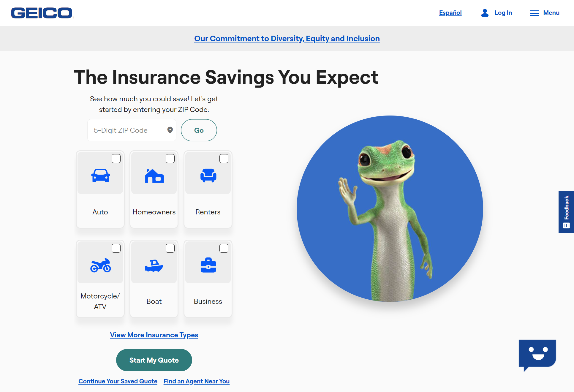The width and height of the screenshot is (574, 392).
Task: Expand the Menu navigation
Action: pyautogui.click(x=545, y=13)
